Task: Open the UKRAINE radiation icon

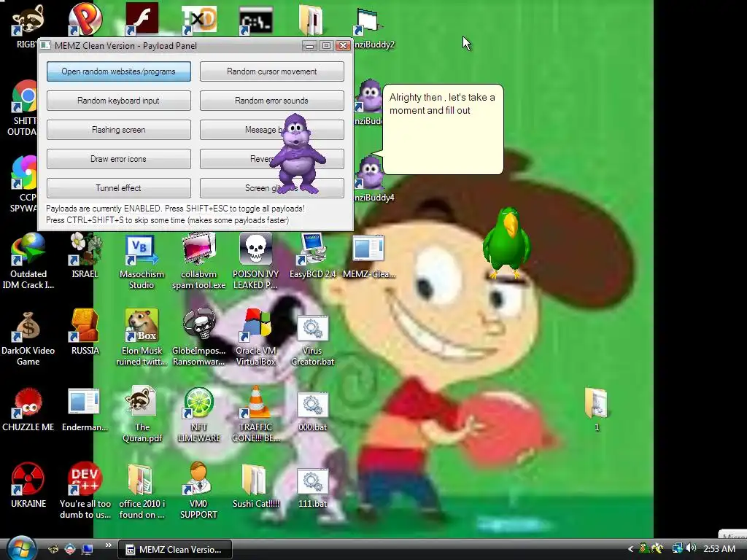Action: [x=28, y=485]
